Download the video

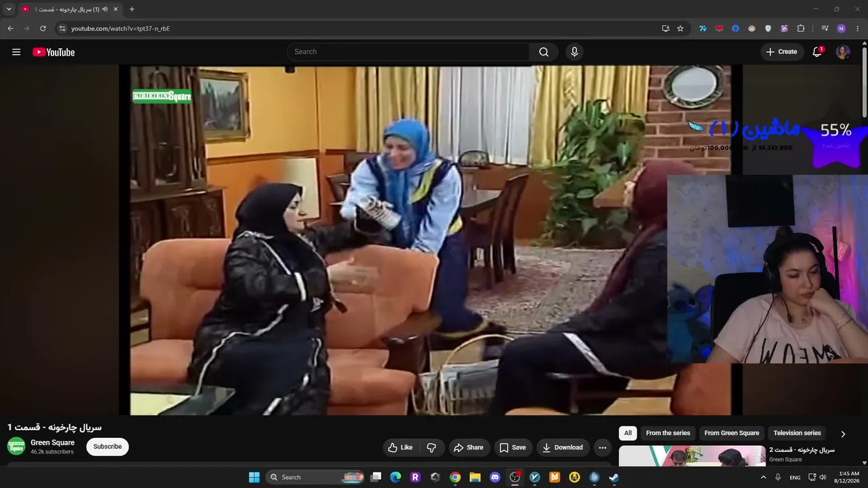[x=563, y=447]
